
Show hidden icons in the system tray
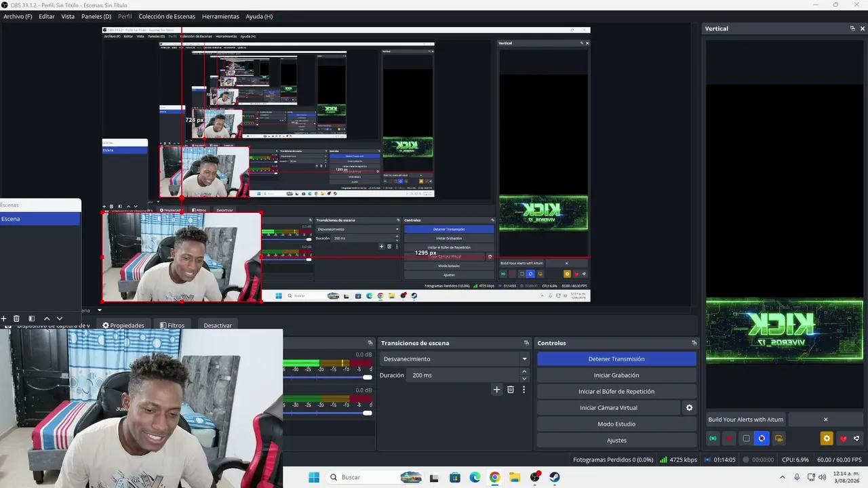783,477
